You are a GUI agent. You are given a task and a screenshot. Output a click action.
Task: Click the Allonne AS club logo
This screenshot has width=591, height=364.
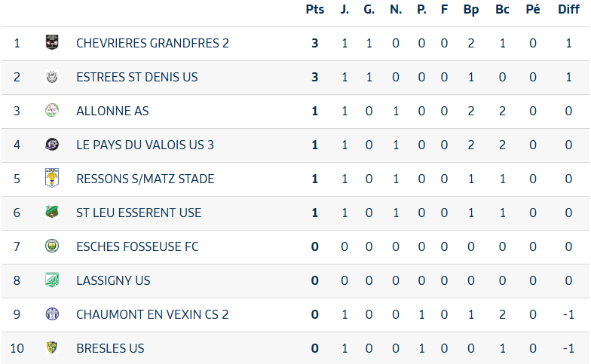(x=52, y=111)
